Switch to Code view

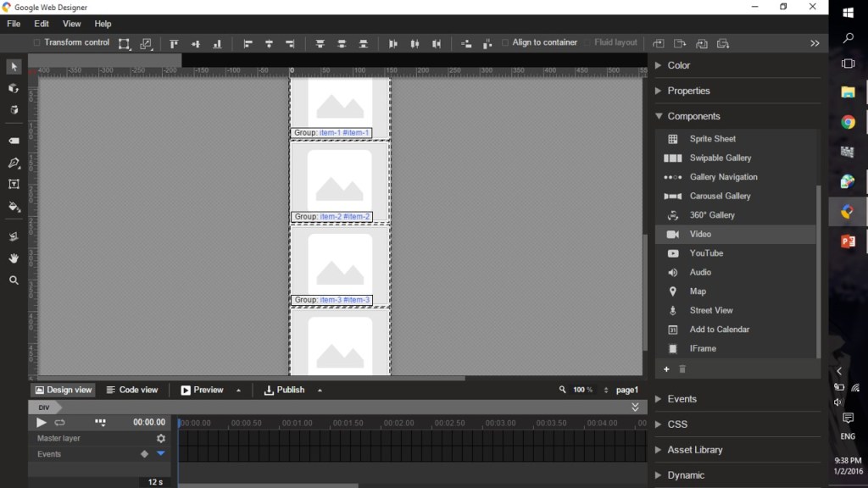point(132,390)
